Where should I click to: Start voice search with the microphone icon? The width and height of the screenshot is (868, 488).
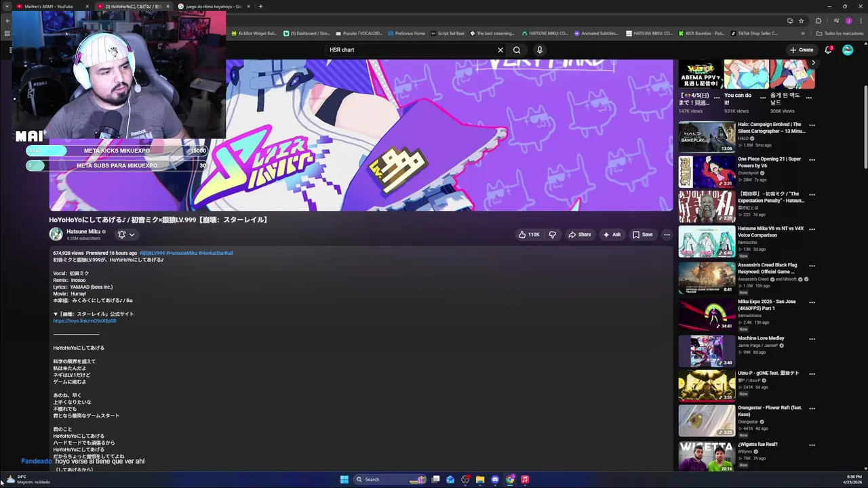pyautogui.click(x=540, y=49)
